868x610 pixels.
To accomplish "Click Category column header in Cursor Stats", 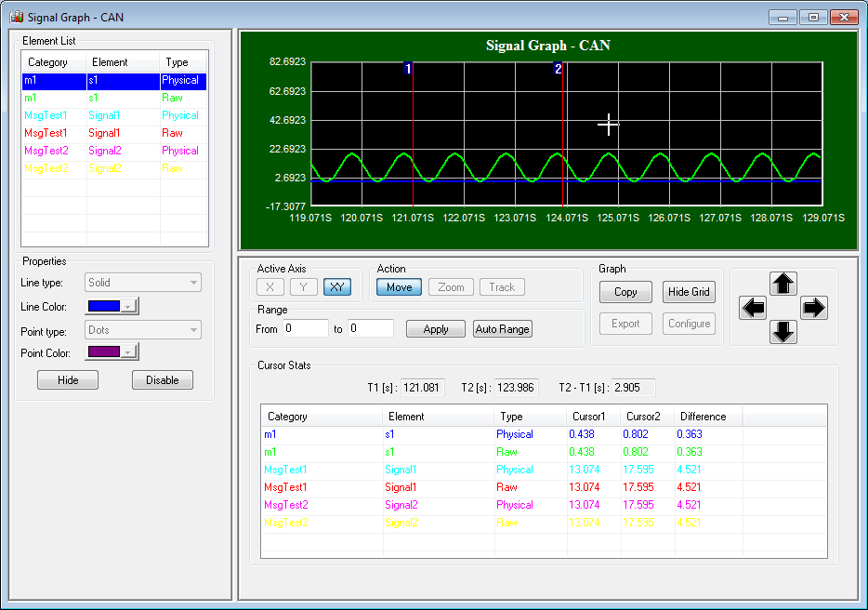I will point(322,417).
